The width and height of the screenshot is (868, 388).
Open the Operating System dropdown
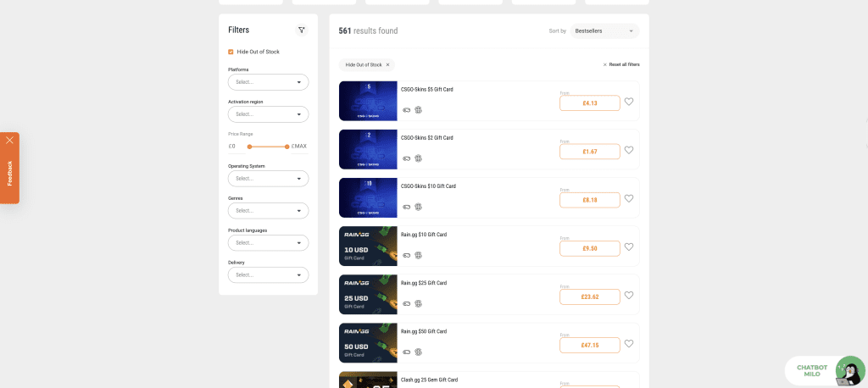[x=269, y=178]
